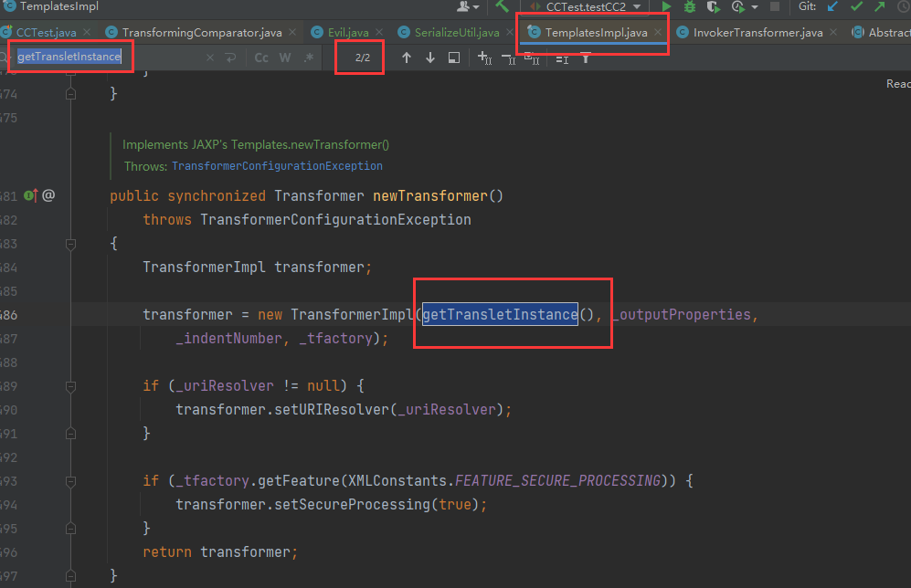The image size is (911, 588).
Task: Switch to the Evil.java tab
Action: 347,33
